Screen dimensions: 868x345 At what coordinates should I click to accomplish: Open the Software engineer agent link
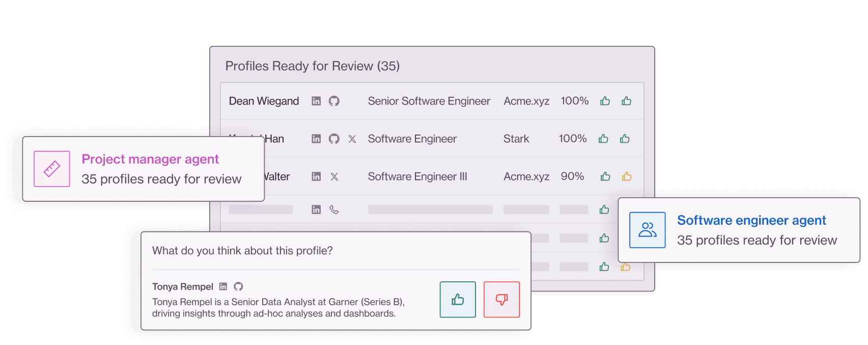tap(751, 220)
